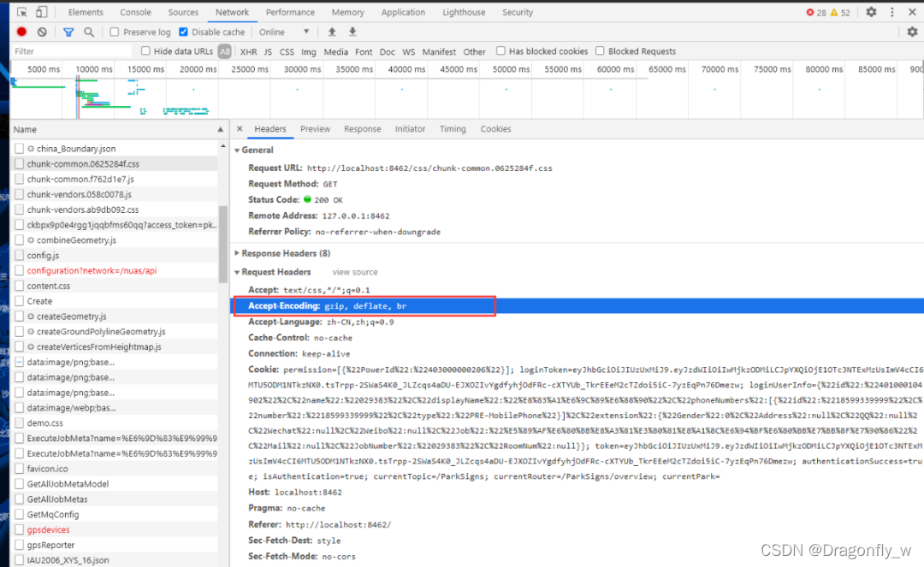
Task: Enable Hide data URLs checkbox
Action: (145, 50)
